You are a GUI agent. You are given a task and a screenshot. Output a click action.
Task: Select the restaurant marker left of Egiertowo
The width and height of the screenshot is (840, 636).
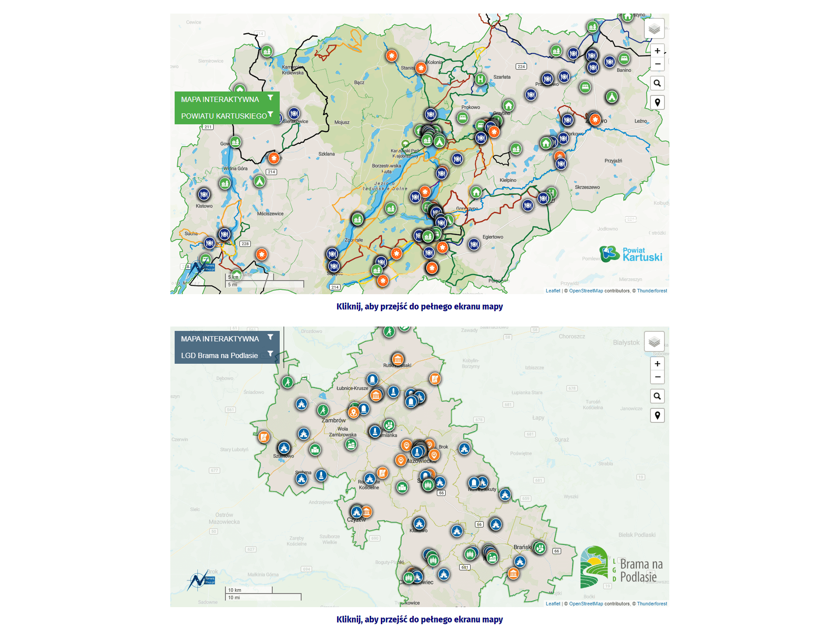point(474,244)
